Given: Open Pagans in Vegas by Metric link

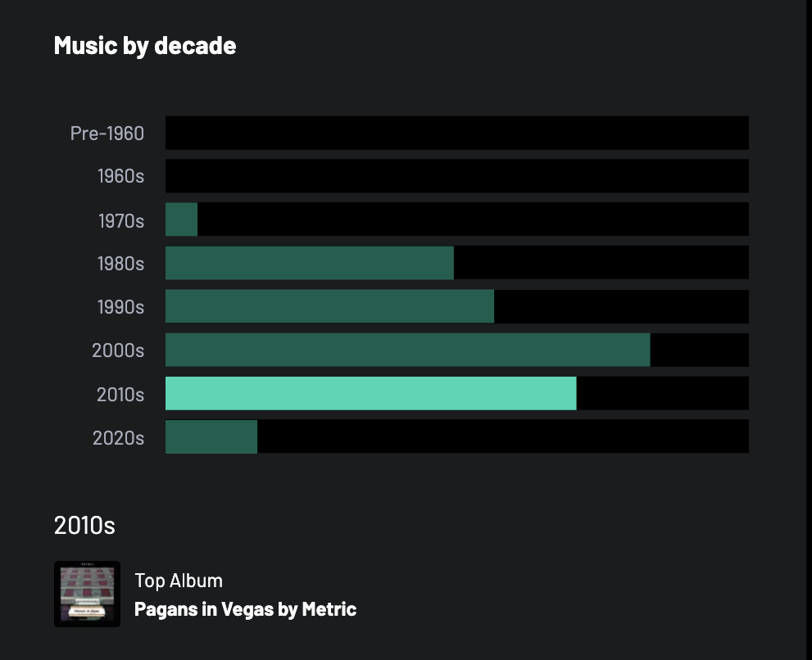Looking at the screenshot, I should click(245, 609).
